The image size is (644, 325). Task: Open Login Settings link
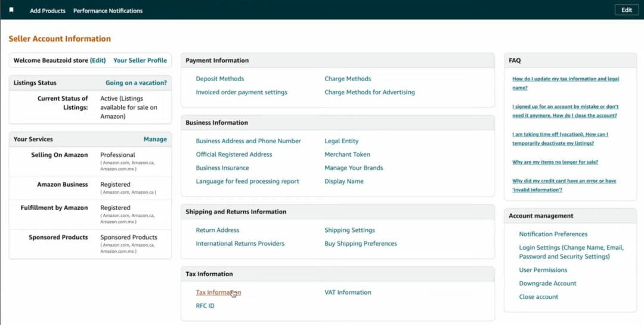(571, 252)
